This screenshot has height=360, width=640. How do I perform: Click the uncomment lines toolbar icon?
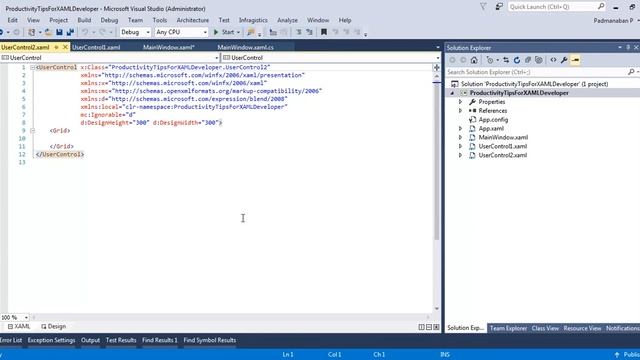[309, 32]
